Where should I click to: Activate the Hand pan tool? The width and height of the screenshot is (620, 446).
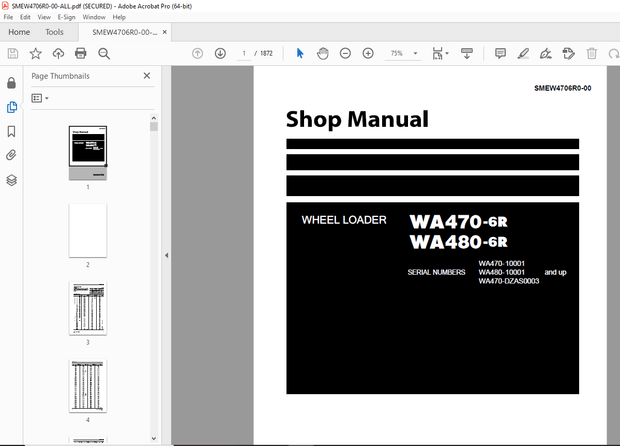[323, 53]
